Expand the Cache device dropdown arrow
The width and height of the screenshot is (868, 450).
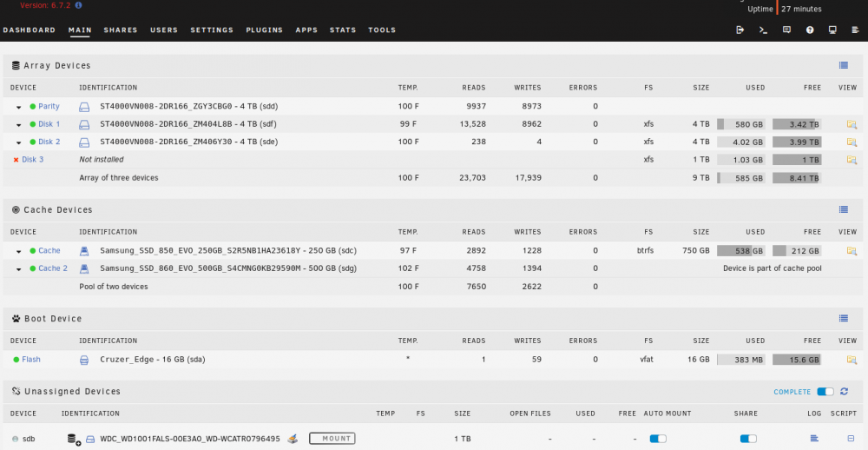coord(19,251)
